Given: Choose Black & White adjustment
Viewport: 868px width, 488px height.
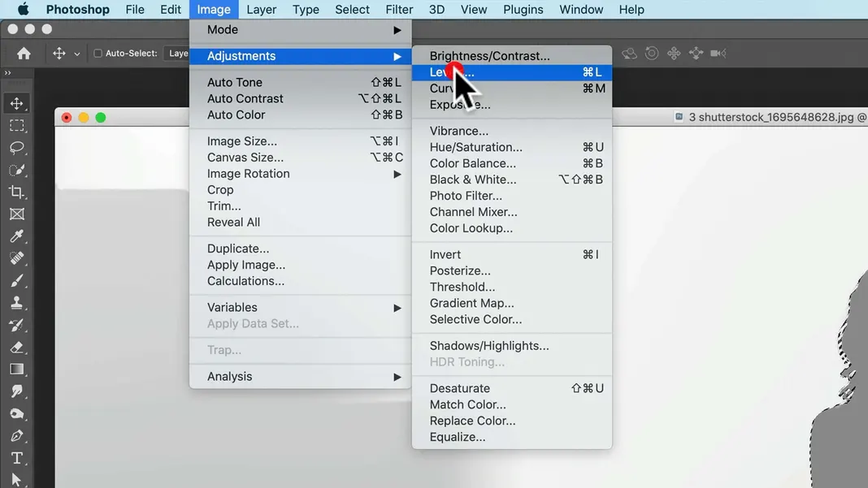Looking at the screenshot, I should (x=512, y=179).
